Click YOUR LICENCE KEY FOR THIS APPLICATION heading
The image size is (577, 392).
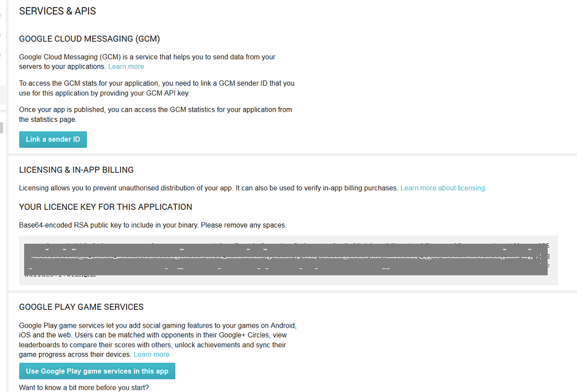coord(106,207)
